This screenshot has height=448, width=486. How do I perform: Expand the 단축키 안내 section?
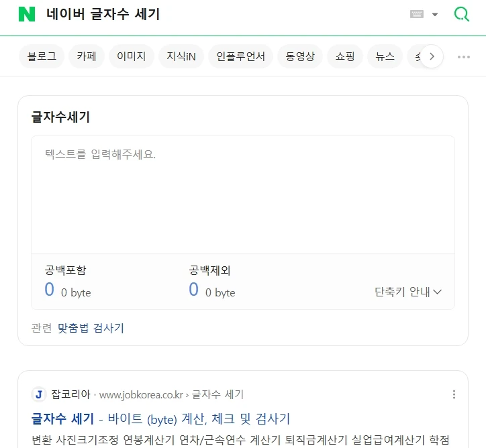coord(408,292)
